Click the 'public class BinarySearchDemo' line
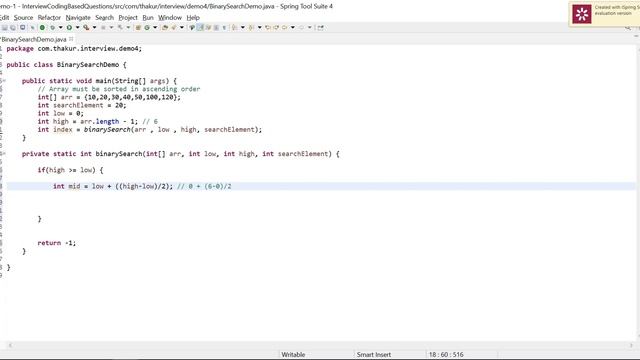640x360 pixels. coord(67,65)
